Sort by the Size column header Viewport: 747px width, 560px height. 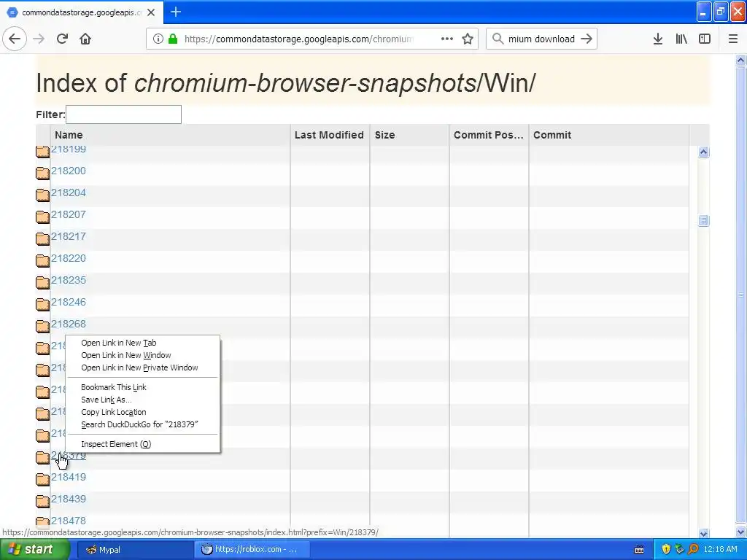pos(409,135)
